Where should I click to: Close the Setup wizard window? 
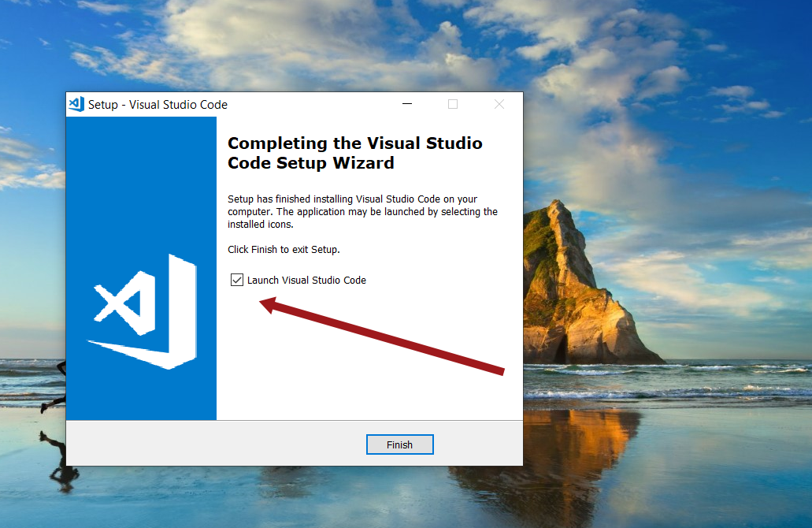point(499,104)
